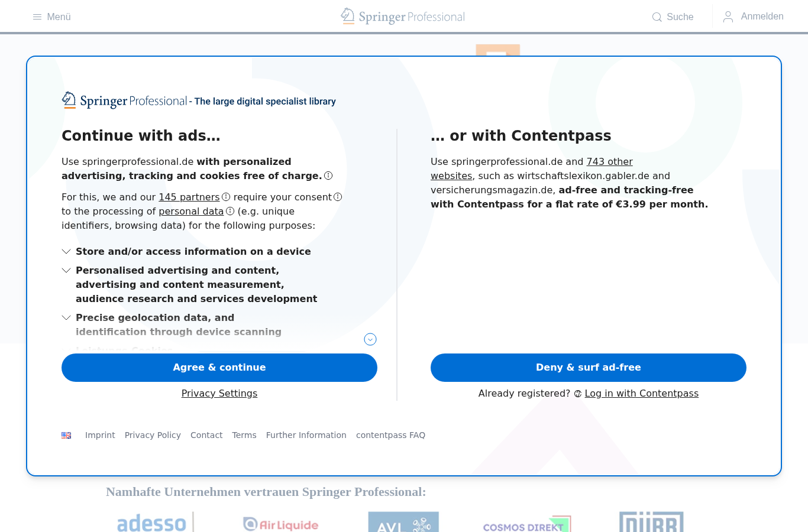Screen dimensions: 808x532
Task: Click the Springer Professional header logo
Action: point(403,17)
